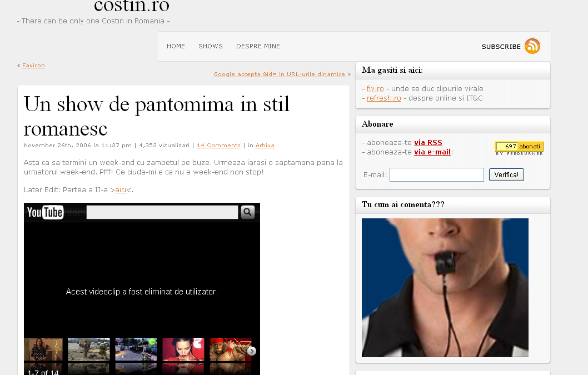The height and width of the screenshot is (375, 588).
Task: Open the previous post link Favicon
Action: click(x=33, y=66)
